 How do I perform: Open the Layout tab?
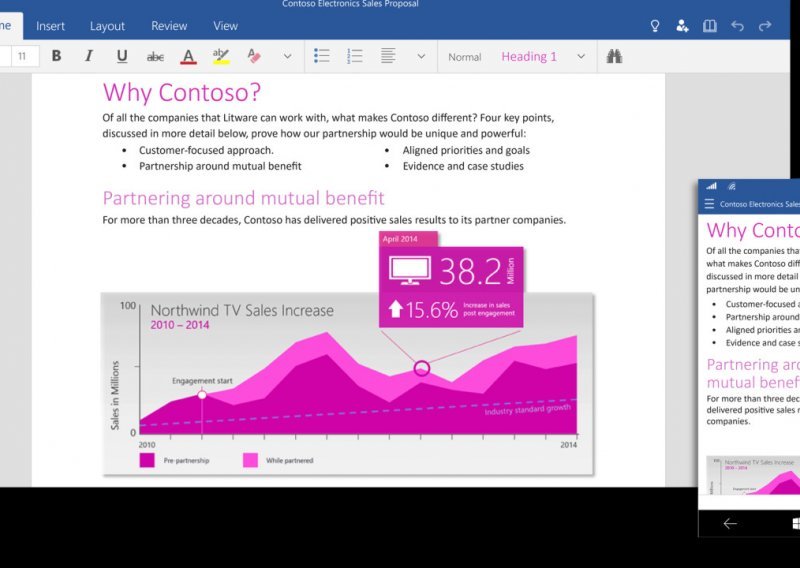[x=107, y=26]
